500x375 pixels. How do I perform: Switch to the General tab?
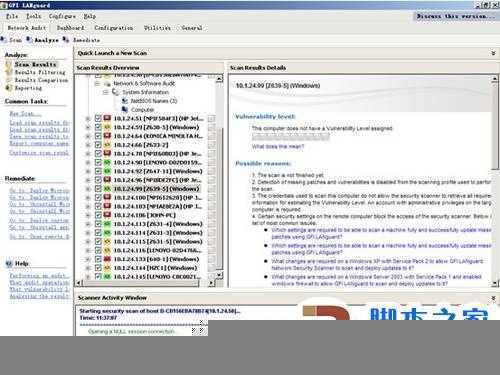192,28
